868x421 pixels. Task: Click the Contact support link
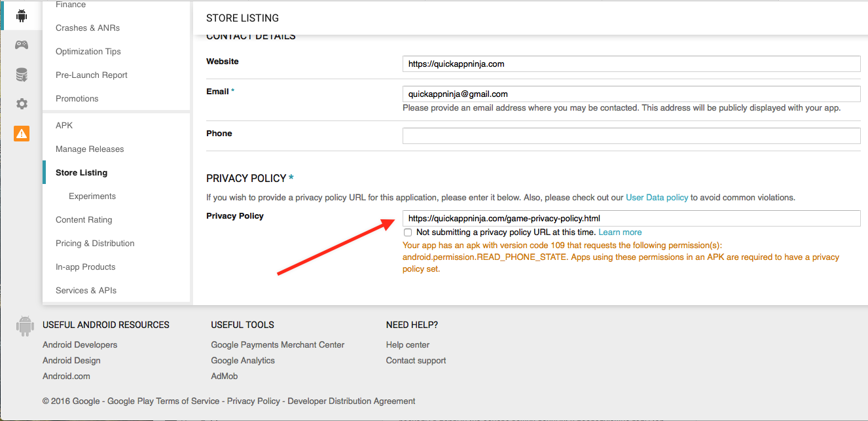[416, 361]
